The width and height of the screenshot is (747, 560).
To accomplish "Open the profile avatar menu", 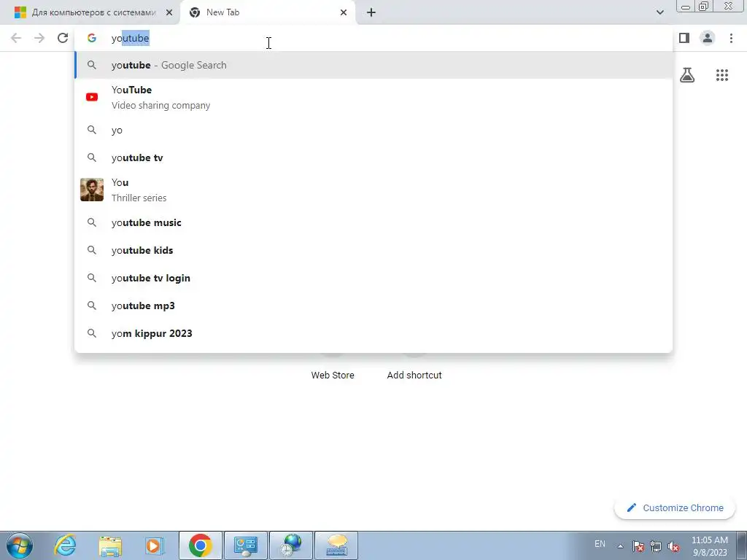I will click(708, 38).
